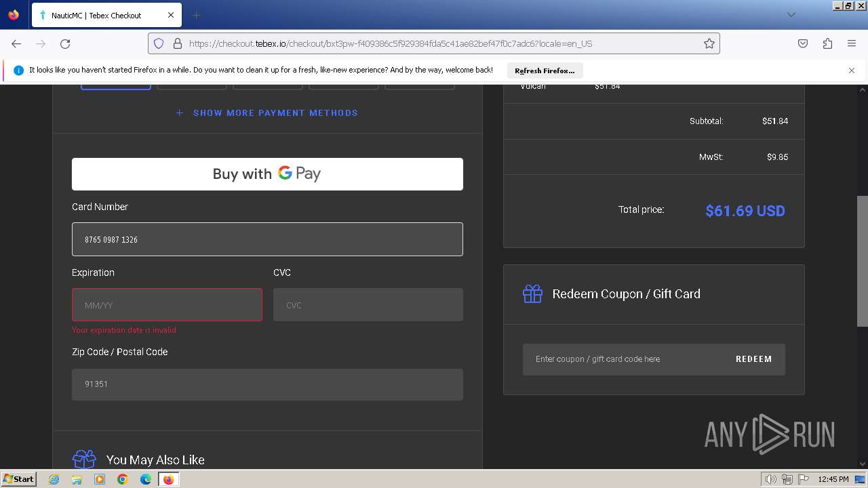Screen dimensions: 868x488
Task: Click scrollbar down arrow
Action: (x=862, y=464)
